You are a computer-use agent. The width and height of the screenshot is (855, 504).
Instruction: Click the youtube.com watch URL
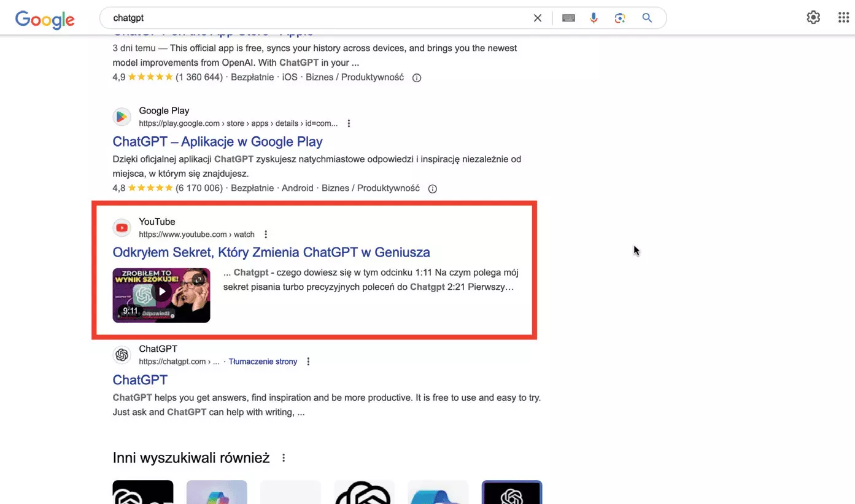click(196, 235)
